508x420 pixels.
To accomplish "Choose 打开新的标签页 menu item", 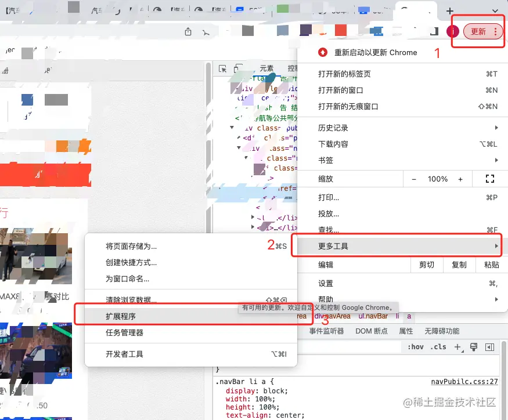I will point(402,74).
